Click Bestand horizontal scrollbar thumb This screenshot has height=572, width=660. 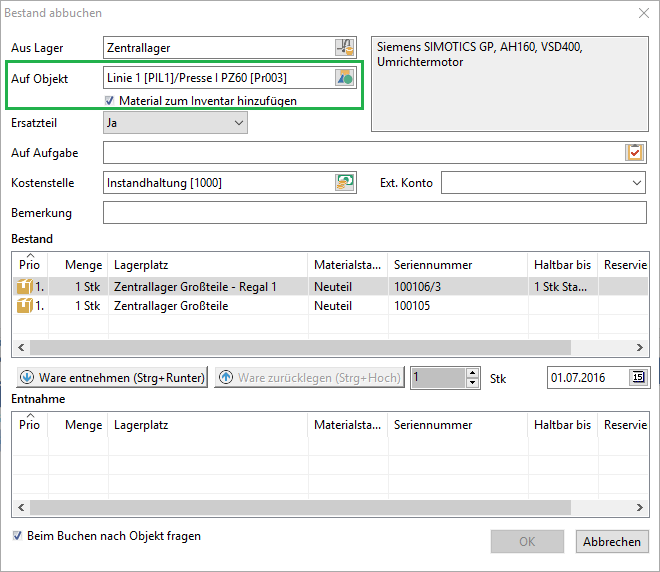[301, 347]
